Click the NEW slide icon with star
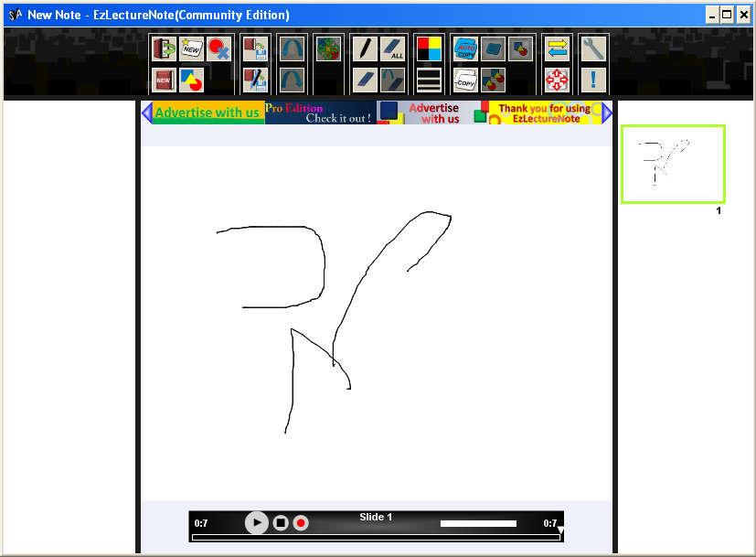This screenshot has height=557, width=756. pos(191,48)
